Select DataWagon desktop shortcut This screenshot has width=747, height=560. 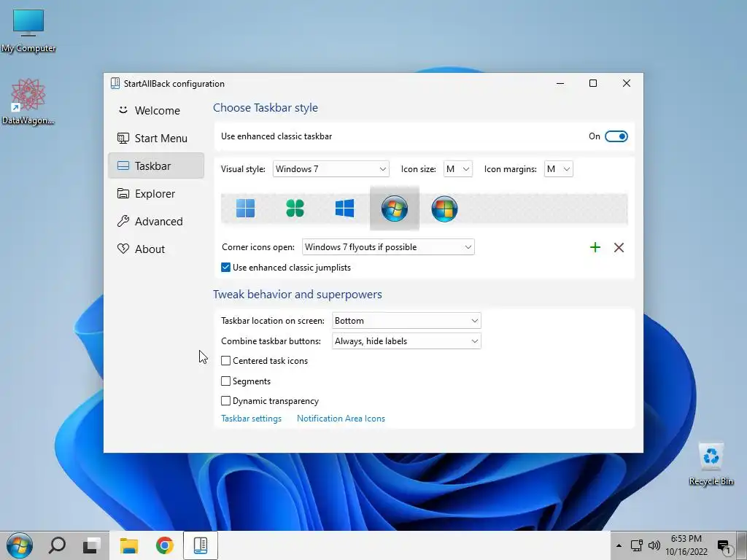click(x=28, y=101)
